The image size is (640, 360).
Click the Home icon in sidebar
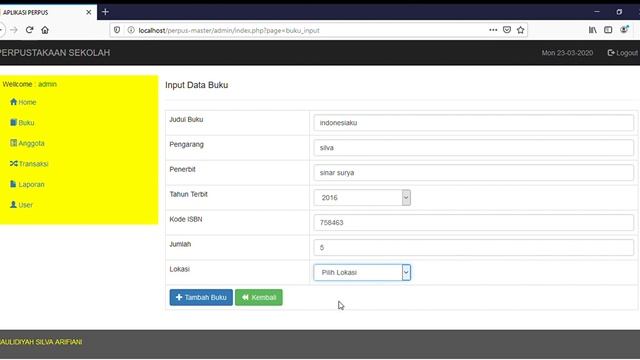pyautogui.click(x=13, y=102)
